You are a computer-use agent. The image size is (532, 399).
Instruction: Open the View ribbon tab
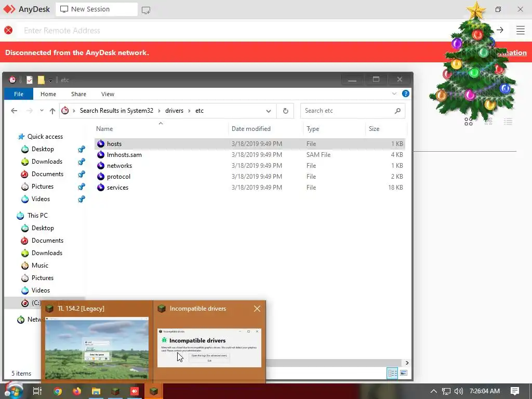pos(108,94)
